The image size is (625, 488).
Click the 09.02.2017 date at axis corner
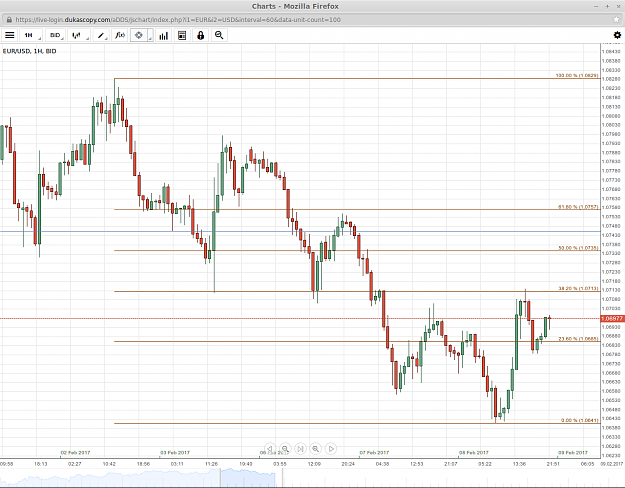coord(612,464)
